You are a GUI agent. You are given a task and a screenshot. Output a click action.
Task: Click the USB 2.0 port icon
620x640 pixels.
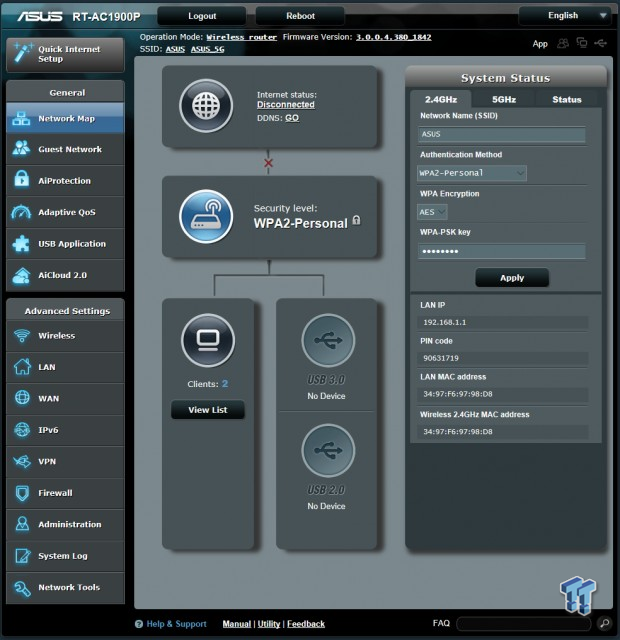coord(328,450)
